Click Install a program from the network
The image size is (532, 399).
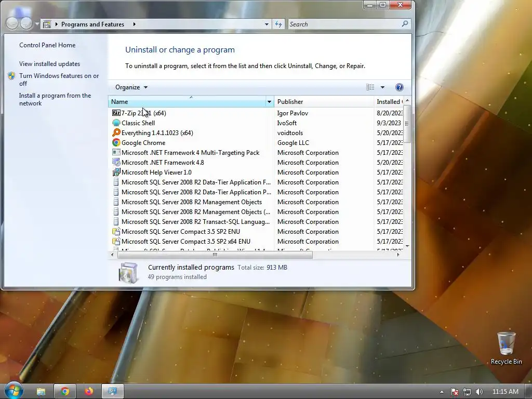[x=55, y=99]
